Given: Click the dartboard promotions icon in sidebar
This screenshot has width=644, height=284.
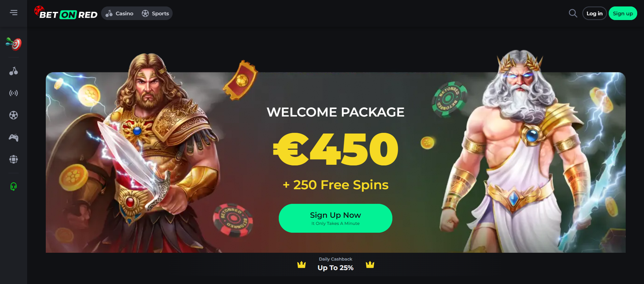Looking at the screenshot, I should [x=14, y=44].
